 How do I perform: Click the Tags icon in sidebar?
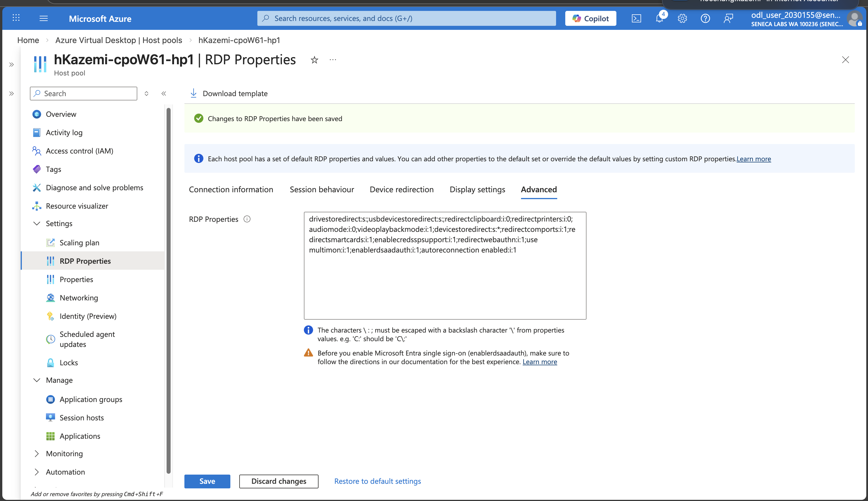point(36,169)
